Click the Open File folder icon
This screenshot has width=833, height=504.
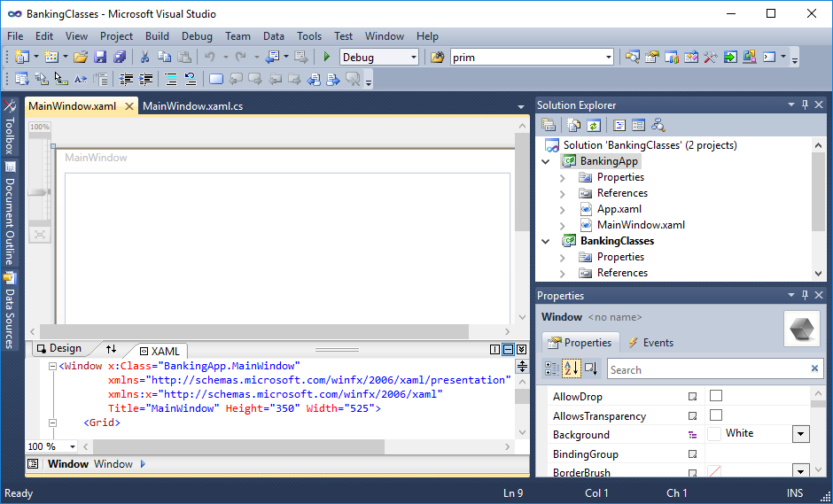tap(81, 58)
